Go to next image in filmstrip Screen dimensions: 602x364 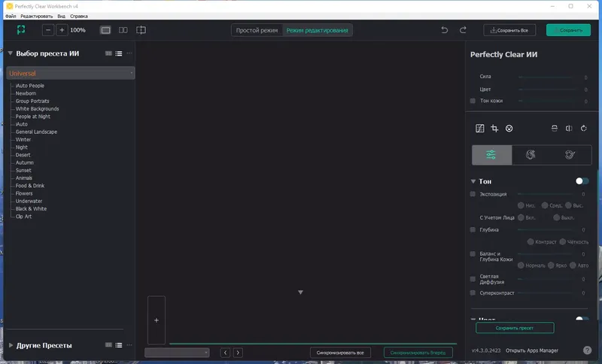pos(238,353)
